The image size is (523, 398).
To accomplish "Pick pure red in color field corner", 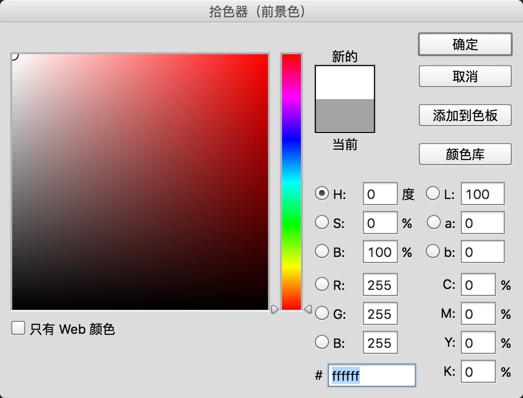I will 267,55.
